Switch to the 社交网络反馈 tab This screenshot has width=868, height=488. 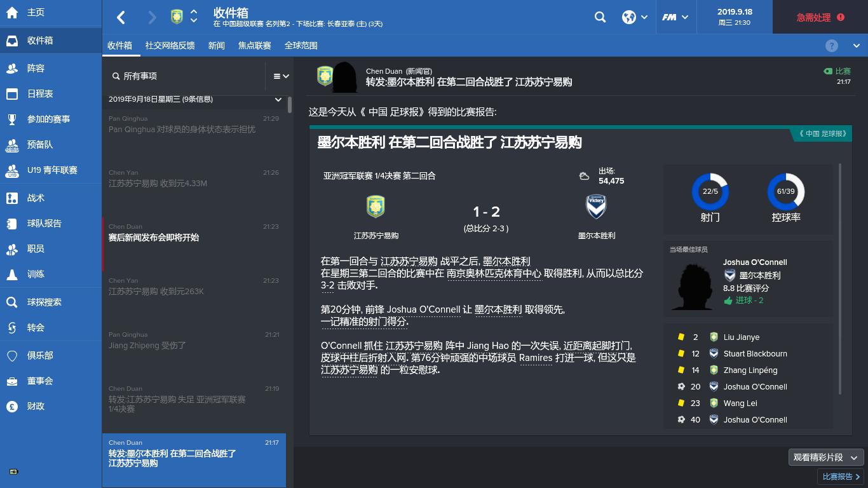point(170,45)
